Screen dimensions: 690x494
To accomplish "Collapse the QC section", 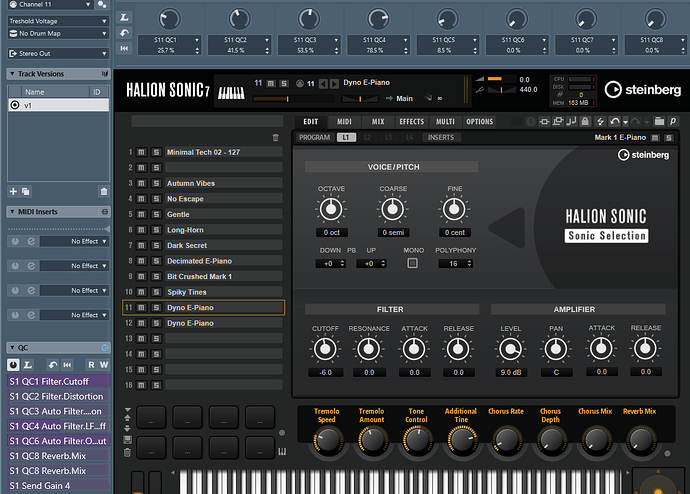I will point(12,348).
